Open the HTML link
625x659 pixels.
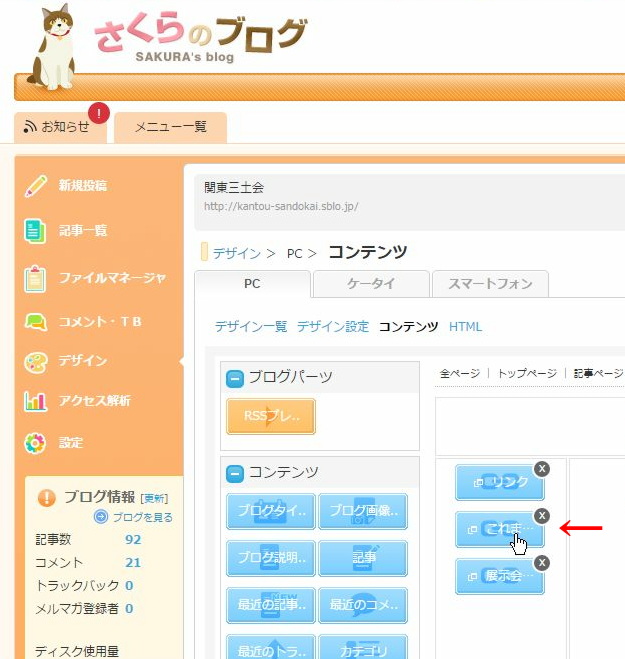point(465,327)
